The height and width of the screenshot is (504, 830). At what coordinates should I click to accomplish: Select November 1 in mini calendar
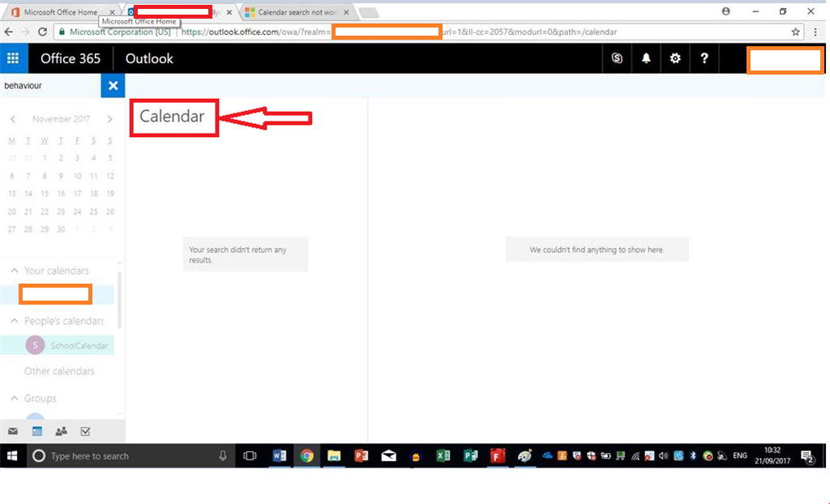click(x=45, y=158)
